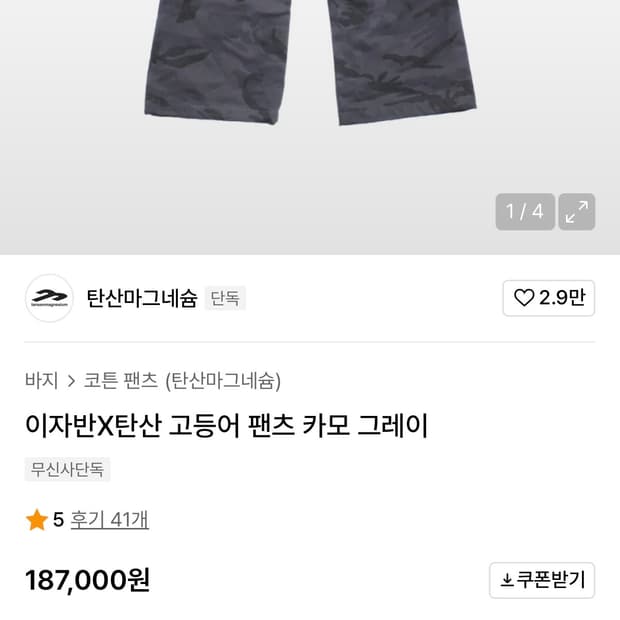This screenshot has width=620, height=620.
Task: Click the 1 / 4 image counter
Action: point(524,212)
